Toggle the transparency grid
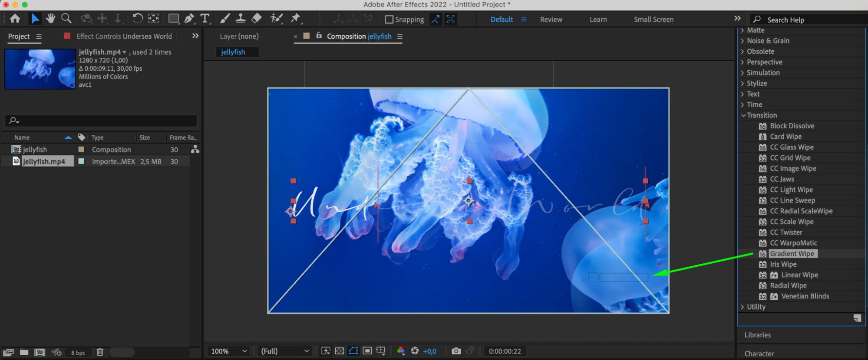Viewport: 868px width, 360px height. pos(340,351)
